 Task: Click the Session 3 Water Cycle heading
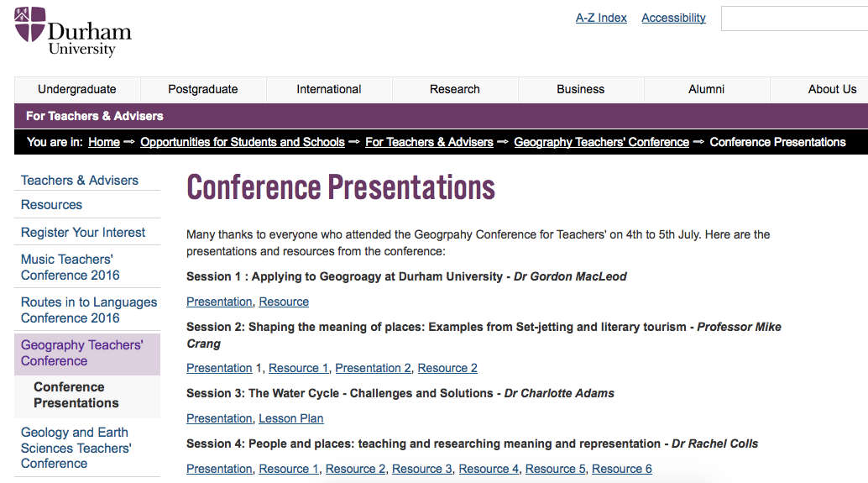pos(400,393)
